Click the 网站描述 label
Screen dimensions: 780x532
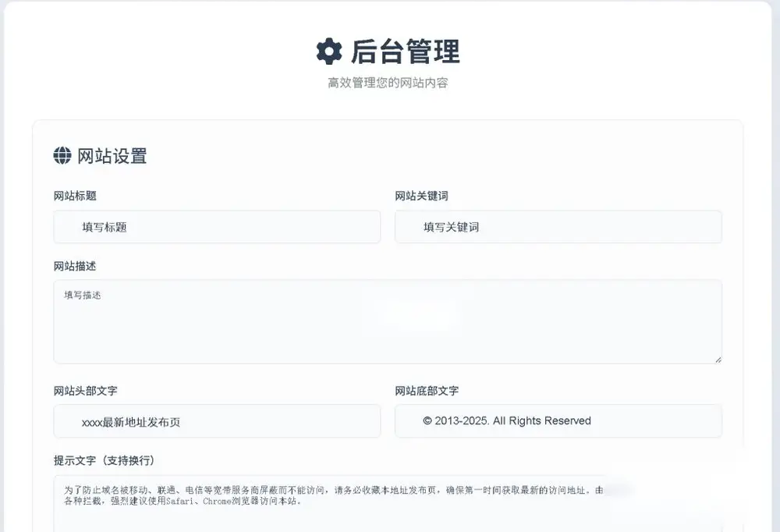(75, 266)
